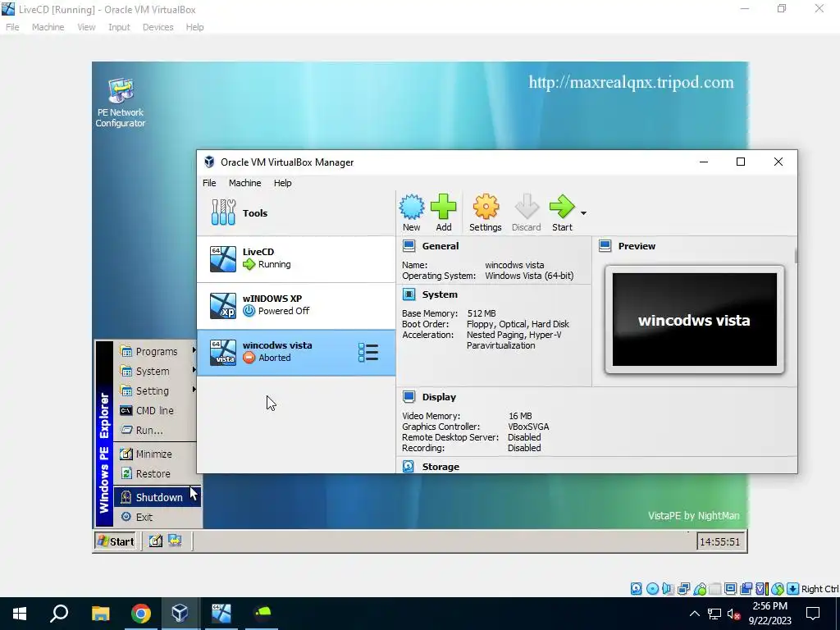840x630 pixels.
Task: Click audio status icon in VM status bar
Action: click(x=668, y=589)
